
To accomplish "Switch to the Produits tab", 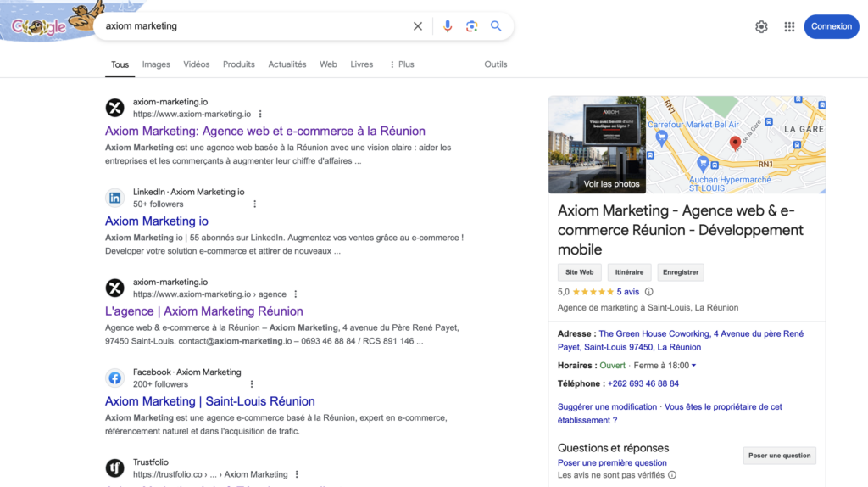I will 238,64.
